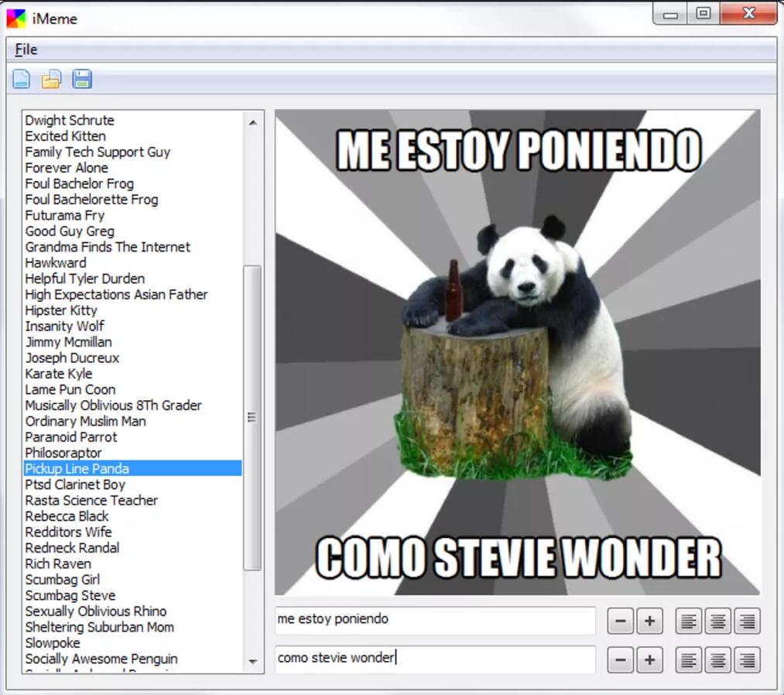Open the File menu
This screenshot has width=784, height=695.
point(26,50)
